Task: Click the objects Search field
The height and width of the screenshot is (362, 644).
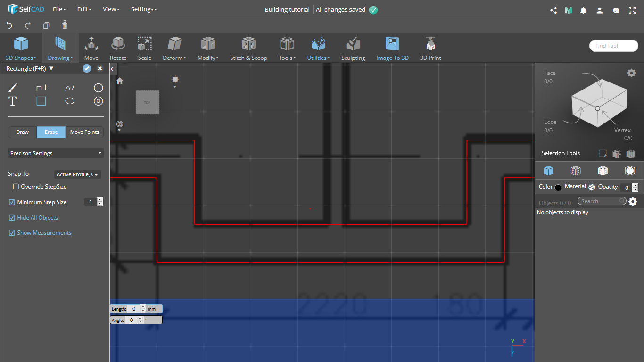Action: pos(602,201)
